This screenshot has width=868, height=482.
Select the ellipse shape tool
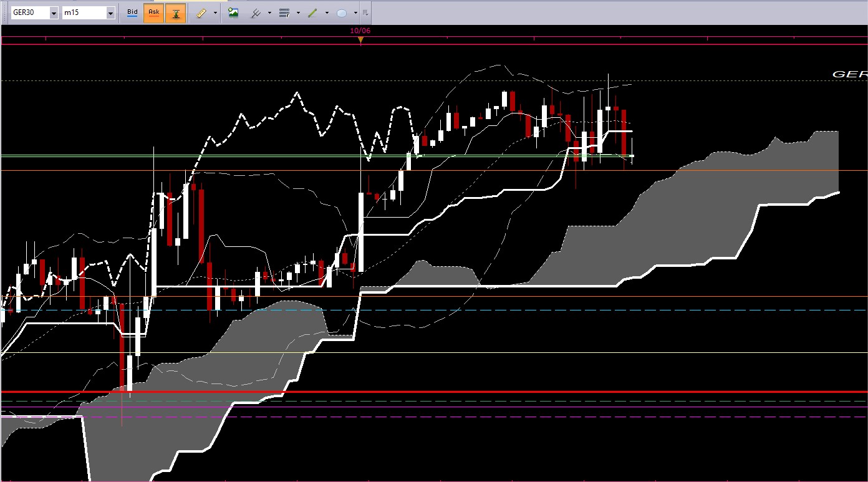point(342,12)
